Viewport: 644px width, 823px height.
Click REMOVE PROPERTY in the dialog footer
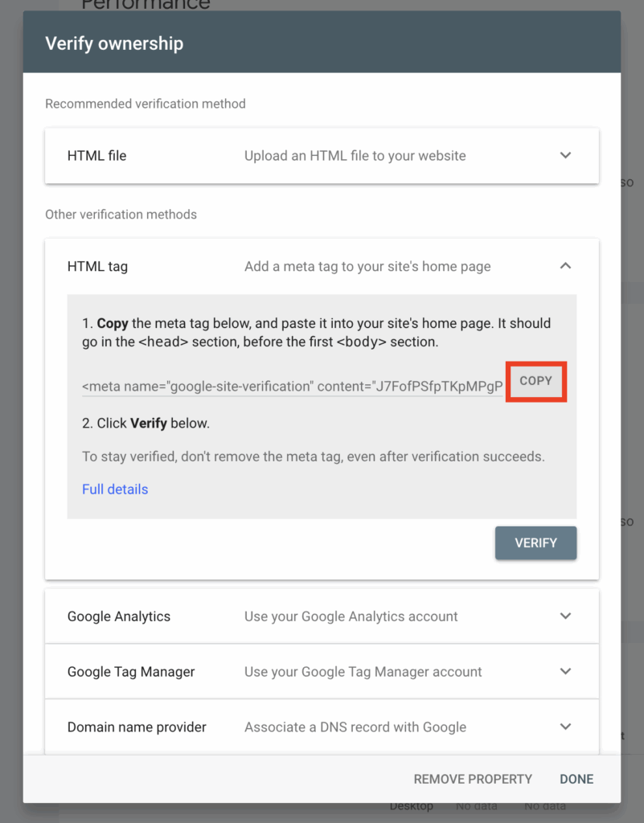tap(473, 779)
